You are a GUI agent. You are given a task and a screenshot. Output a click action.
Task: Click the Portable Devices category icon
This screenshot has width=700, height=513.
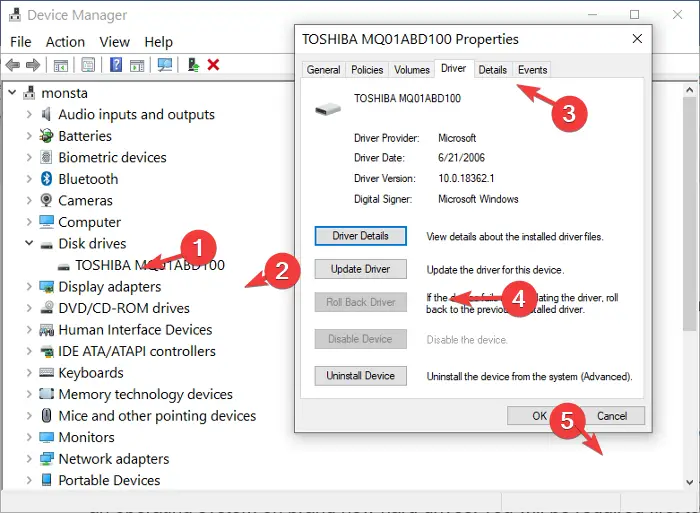[x=46, y=480]
